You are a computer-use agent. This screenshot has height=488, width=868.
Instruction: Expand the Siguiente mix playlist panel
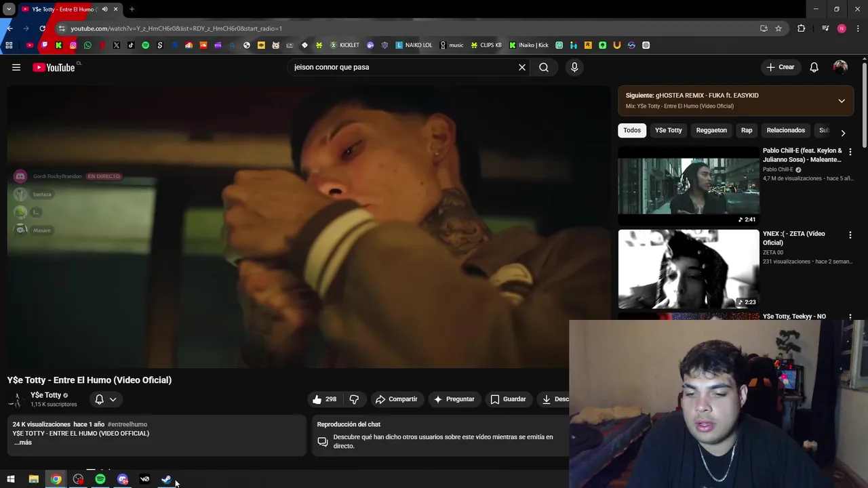842,101
